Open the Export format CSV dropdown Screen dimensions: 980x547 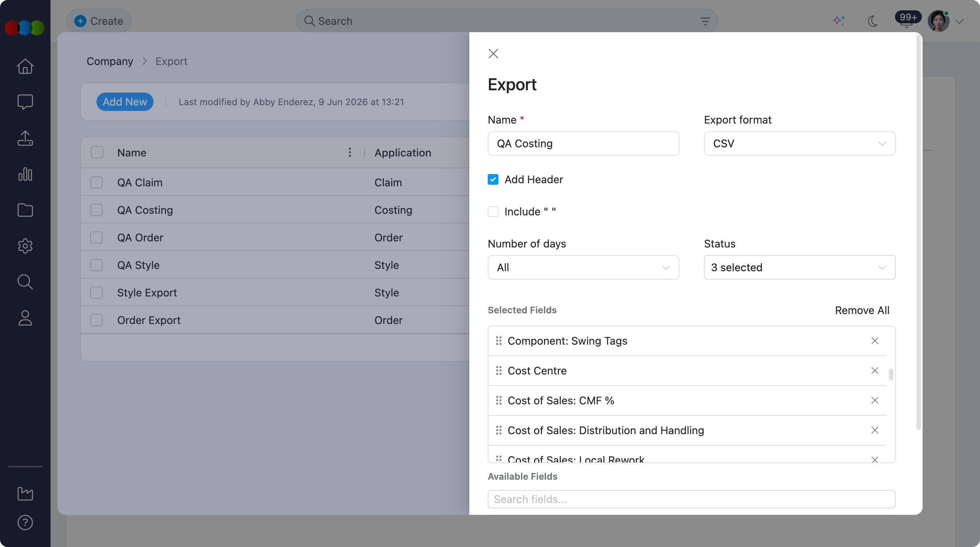click(x=799, y=143)
